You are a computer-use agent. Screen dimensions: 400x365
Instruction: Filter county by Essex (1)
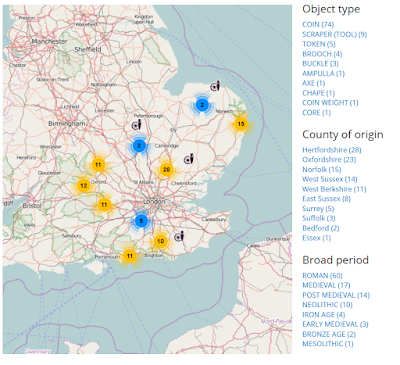point(316,238)
